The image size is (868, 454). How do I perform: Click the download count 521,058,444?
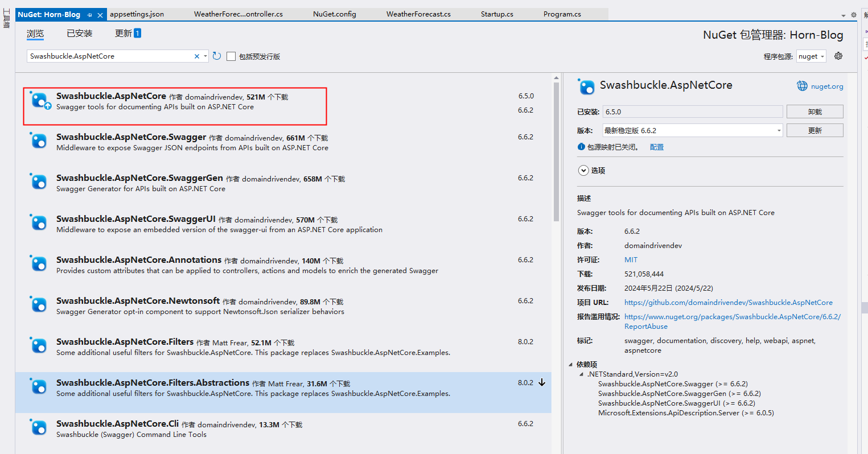click(644, 274)
